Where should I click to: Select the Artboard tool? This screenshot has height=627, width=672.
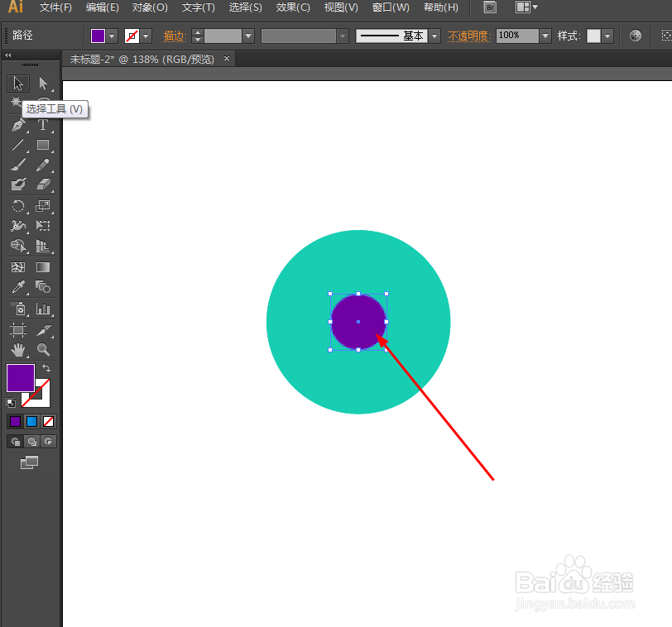click(18, 330)
